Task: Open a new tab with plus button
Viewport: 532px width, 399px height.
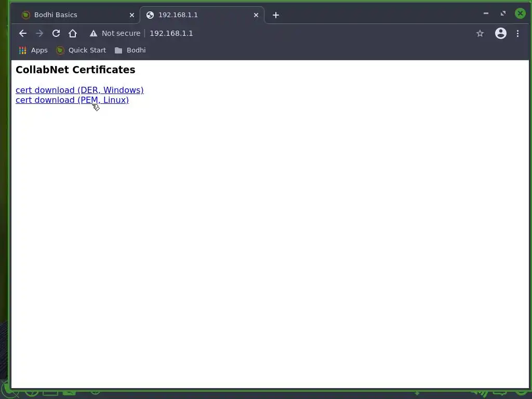Action: coord(275,15)
